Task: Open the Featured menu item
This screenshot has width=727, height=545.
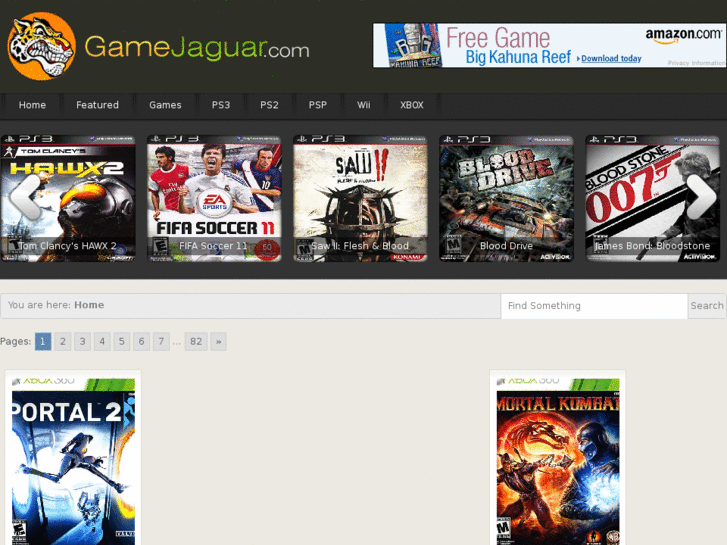Action: click(x=97, y=105)
